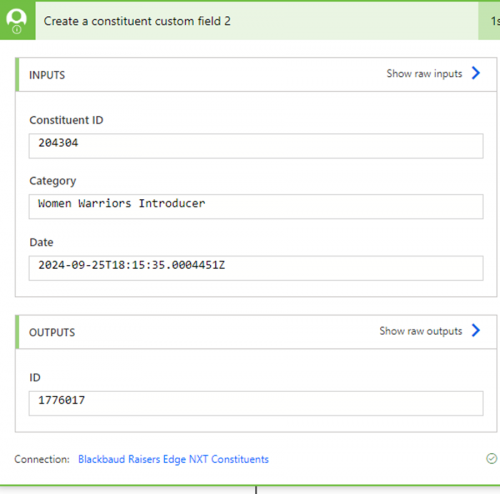This screenshot has height=494, width=500.
Task: Click the Constituent ID label
Action: (66, 120)
